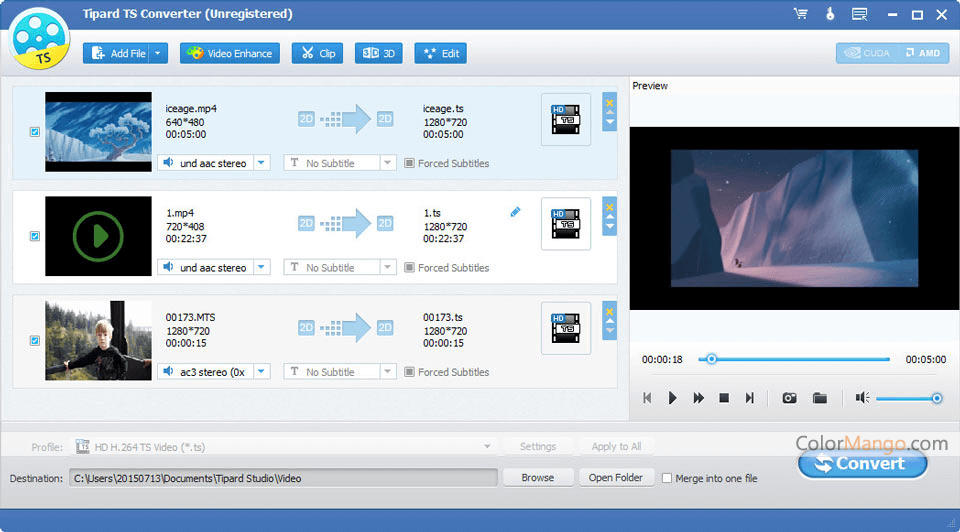Click the Open Folder button
This screenshot has width=960, height=532.
[616, 478]
